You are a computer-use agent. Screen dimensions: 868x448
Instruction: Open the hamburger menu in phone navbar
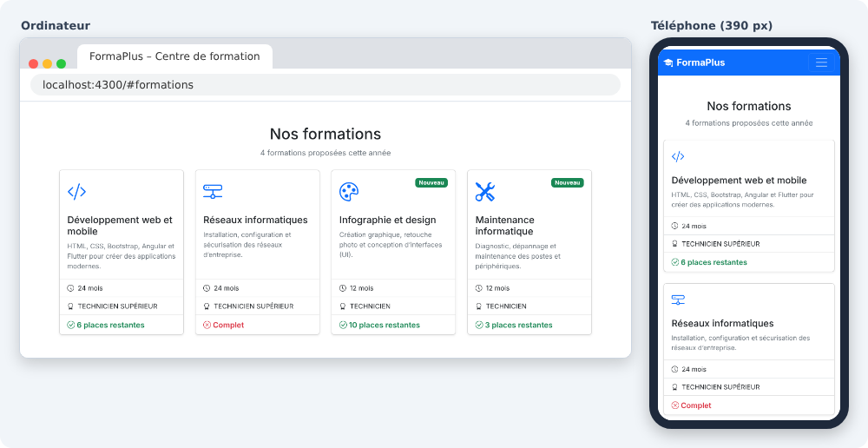pyautogui.click(x=821, y=63)
